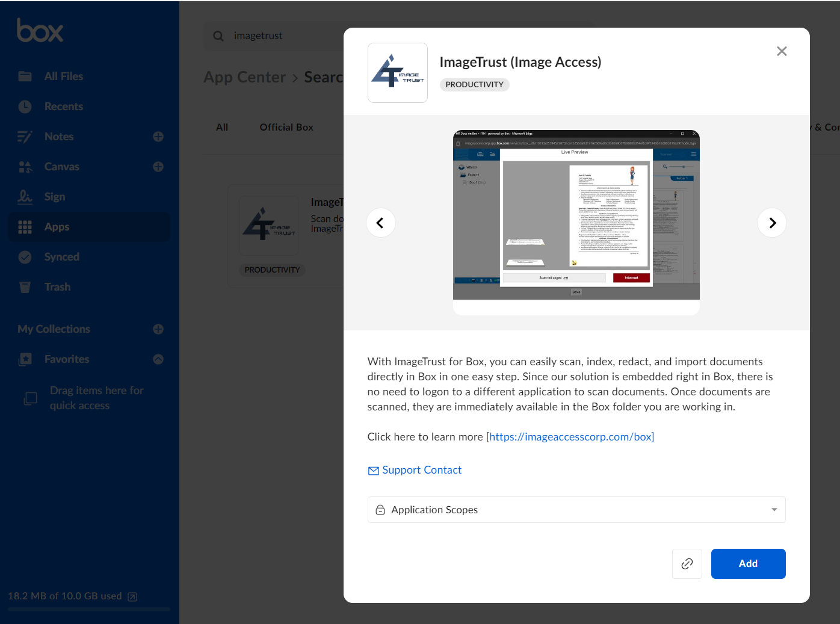Screen dimensions: 840x624
Task: Click the Add button to install ImageTrust
Action: pyautogui.click(x=748, y=564)
